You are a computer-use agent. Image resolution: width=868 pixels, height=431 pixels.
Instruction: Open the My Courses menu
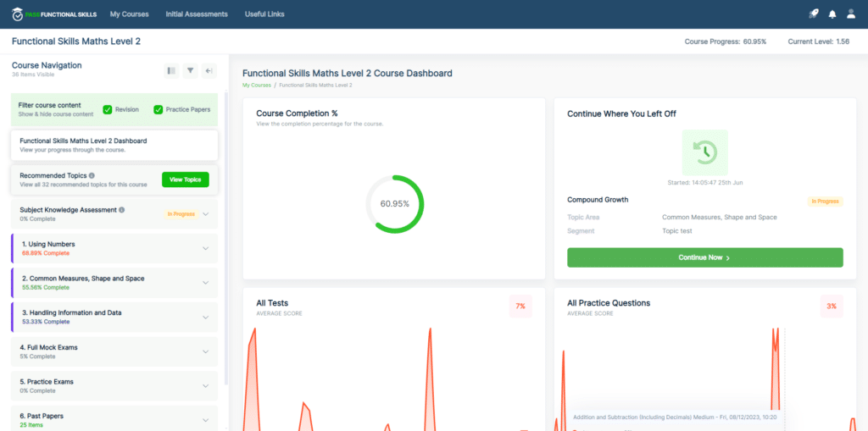[129, 14]
